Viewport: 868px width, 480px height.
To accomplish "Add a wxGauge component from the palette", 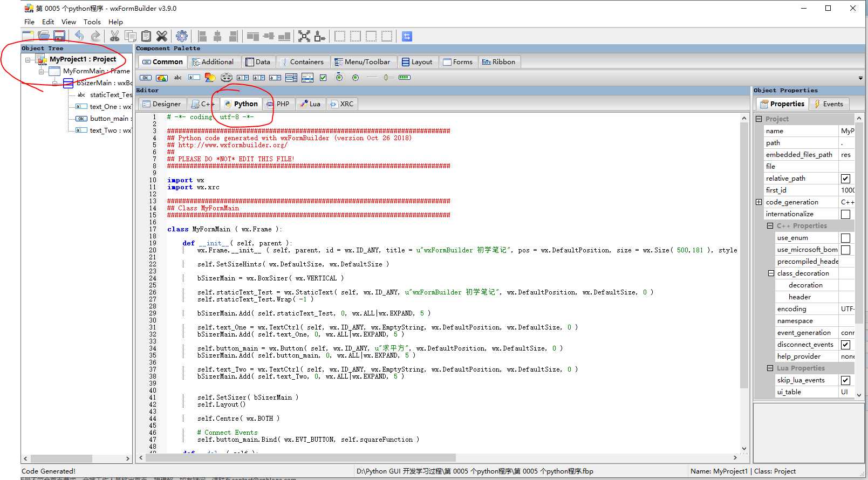I will click(x=404, y=78).
